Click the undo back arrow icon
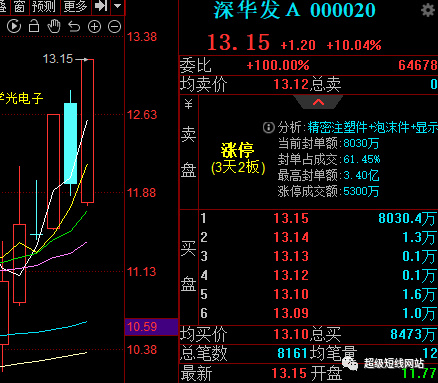438x383 pixels. tap(74, 26)
